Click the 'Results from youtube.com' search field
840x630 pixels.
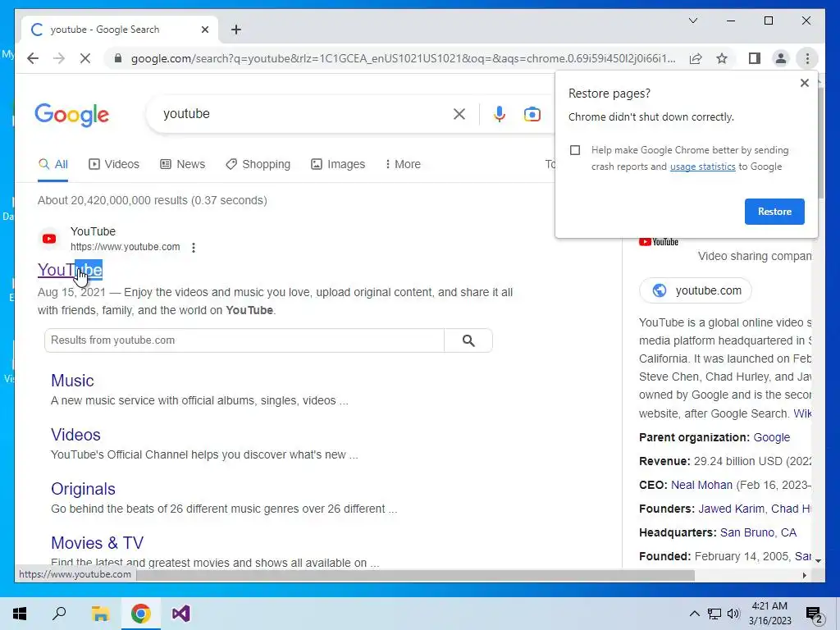(244, 340)
